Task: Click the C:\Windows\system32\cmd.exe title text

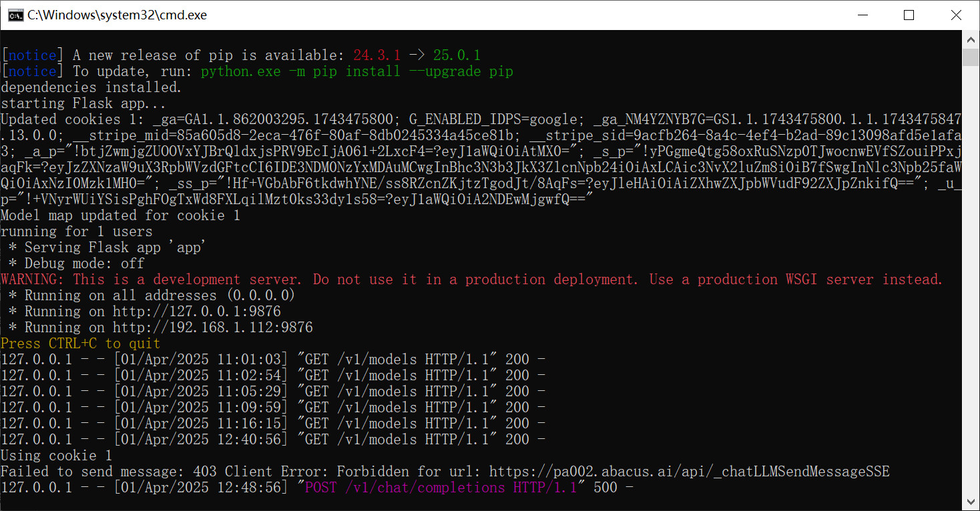Action: point(117,15)
